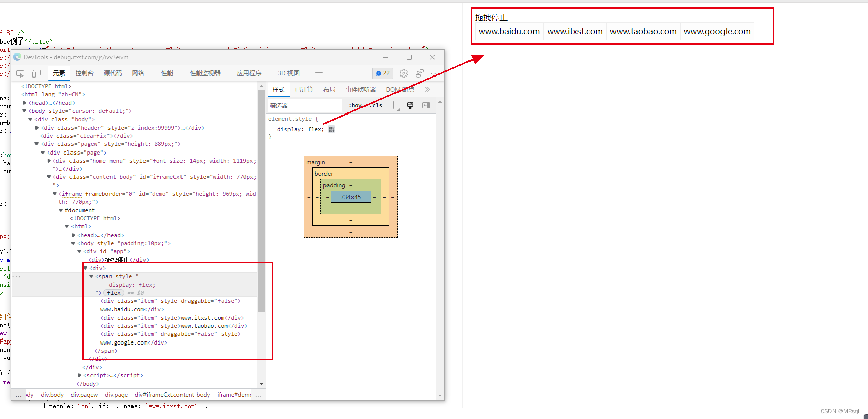This screenshot has width=868, height=419.
Task: Open the 22 issues counter badge
Action: click(383, 73)
